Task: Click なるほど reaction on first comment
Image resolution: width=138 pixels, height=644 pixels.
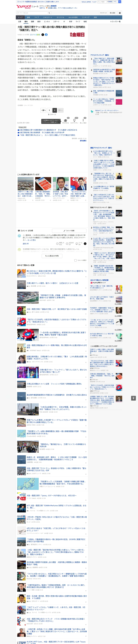Action: click(70, 244)
